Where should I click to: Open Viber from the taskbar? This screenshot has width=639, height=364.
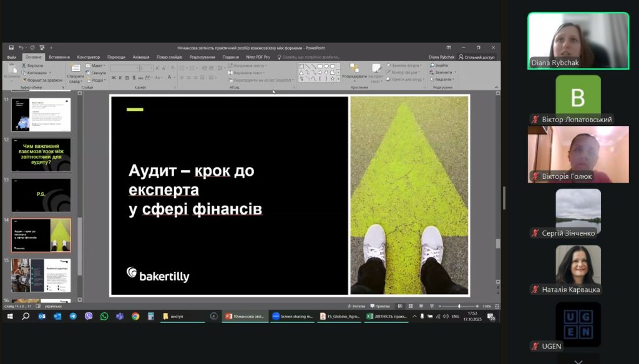click(89, 317)
